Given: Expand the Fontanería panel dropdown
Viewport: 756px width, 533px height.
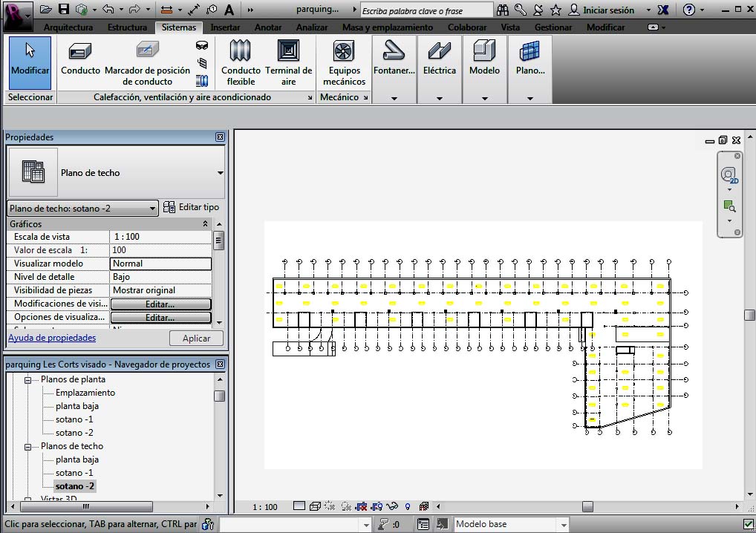Looking at the screenshot, I should 394,98.
